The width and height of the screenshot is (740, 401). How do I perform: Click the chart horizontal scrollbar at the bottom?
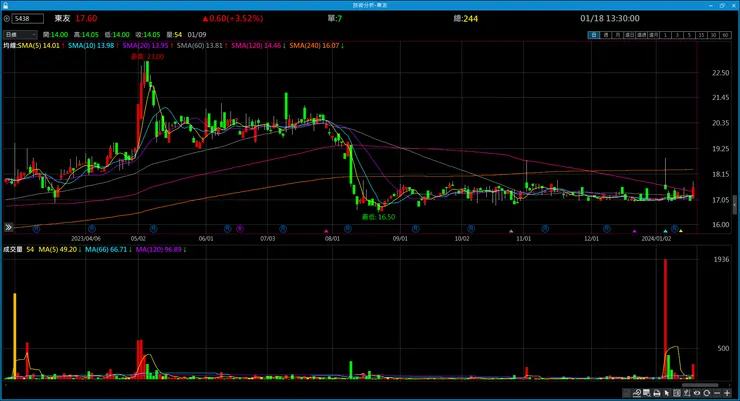point(700,385)
